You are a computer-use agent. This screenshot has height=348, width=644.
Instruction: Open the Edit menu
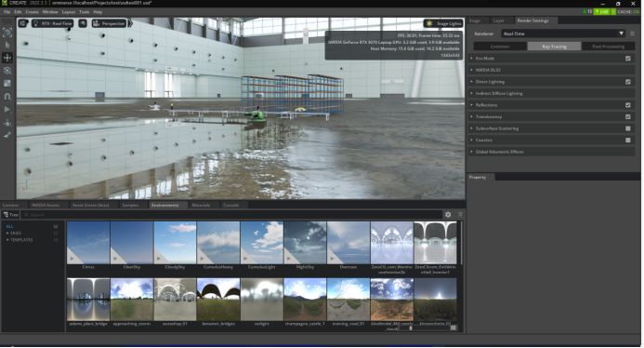tap(18, 12)
